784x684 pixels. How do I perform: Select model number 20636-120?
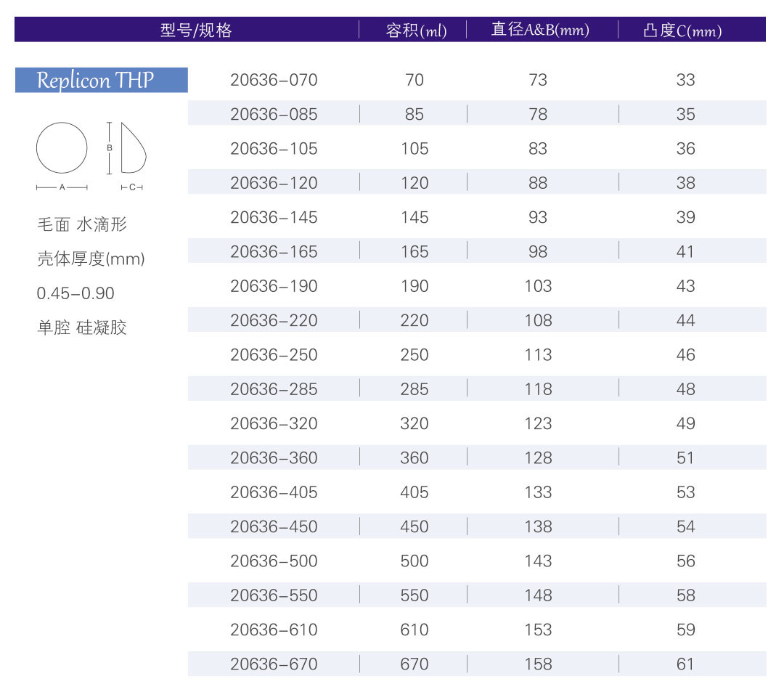[274, 183]
